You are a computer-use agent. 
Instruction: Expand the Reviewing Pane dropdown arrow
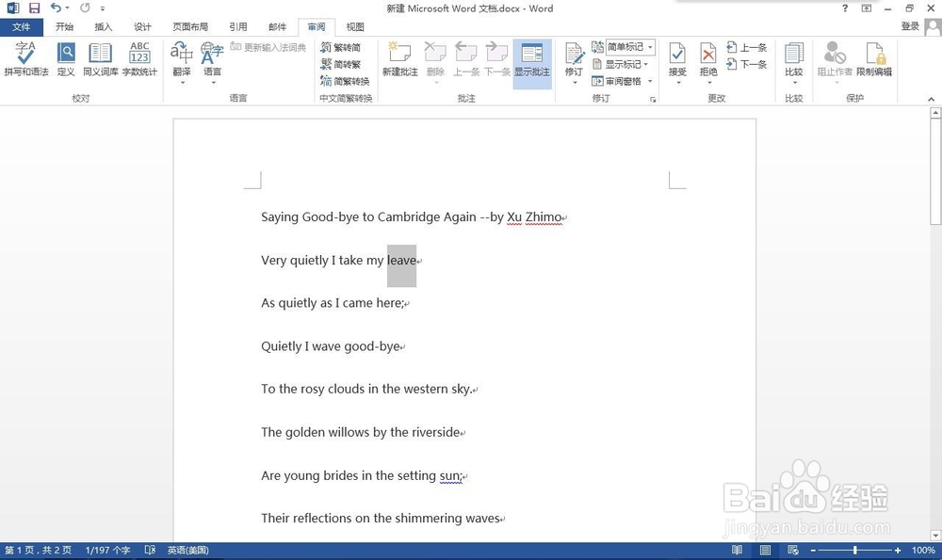[650, 81]
